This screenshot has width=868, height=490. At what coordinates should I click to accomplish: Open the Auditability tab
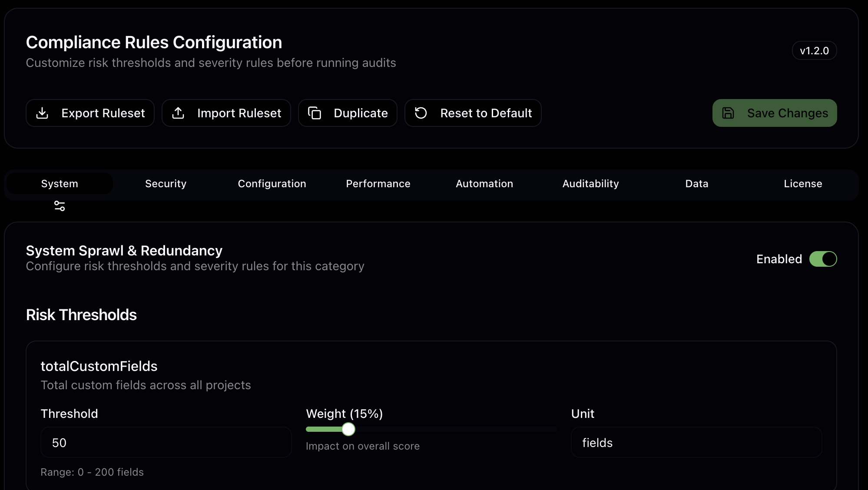click(590, 184)
